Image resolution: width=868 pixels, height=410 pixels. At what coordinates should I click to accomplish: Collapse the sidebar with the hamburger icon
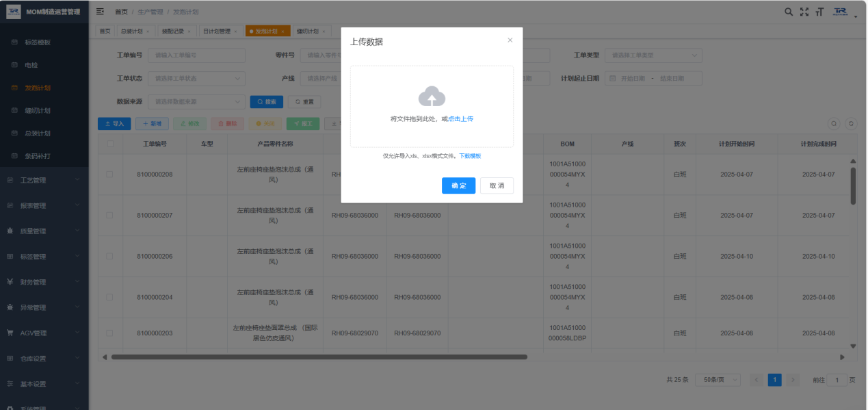click(x=101, y=12)
